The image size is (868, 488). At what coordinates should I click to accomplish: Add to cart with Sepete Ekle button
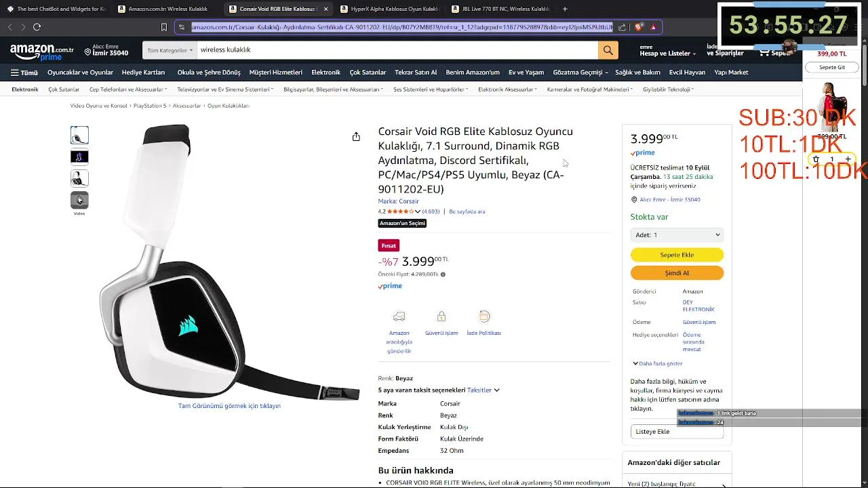[677, 255]
